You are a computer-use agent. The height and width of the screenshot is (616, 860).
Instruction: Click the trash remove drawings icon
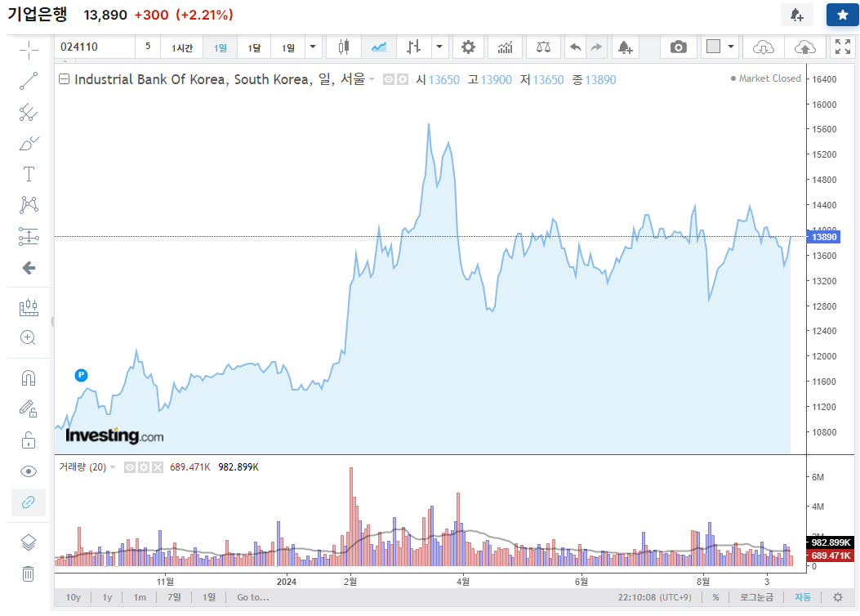(x=29, y=574)
